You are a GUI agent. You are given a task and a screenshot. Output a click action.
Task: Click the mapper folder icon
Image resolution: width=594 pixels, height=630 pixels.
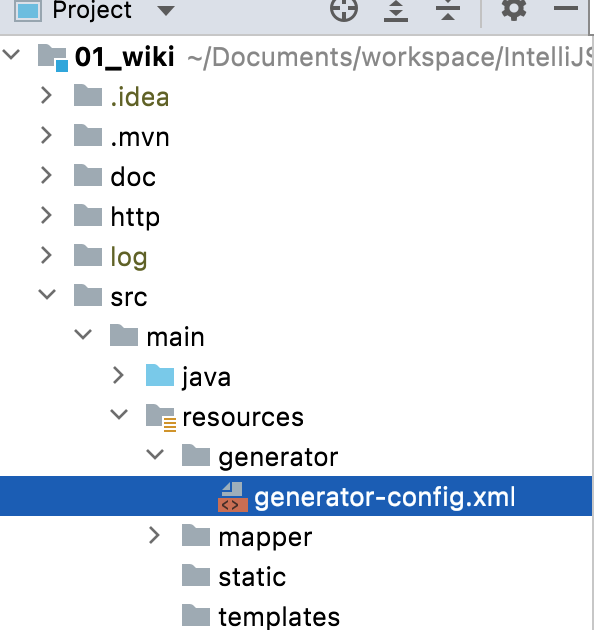[196, 535]
